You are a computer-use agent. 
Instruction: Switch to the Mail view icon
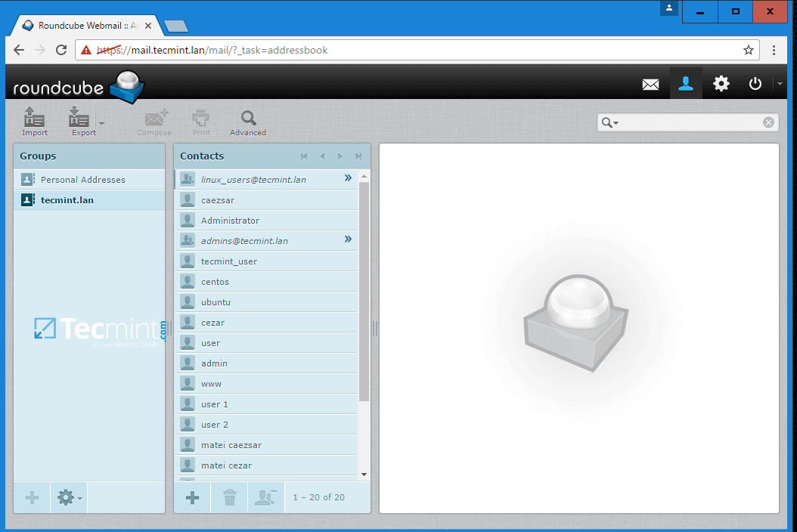[650, 83]
